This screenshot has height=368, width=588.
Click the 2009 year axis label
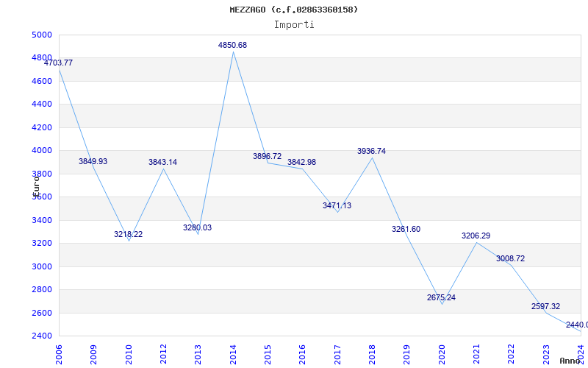click(94, 355)
